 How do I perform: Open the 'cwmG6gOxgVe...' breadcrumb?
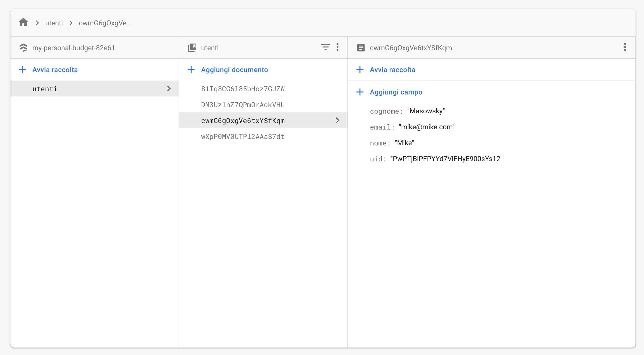[x=105, y=23]
